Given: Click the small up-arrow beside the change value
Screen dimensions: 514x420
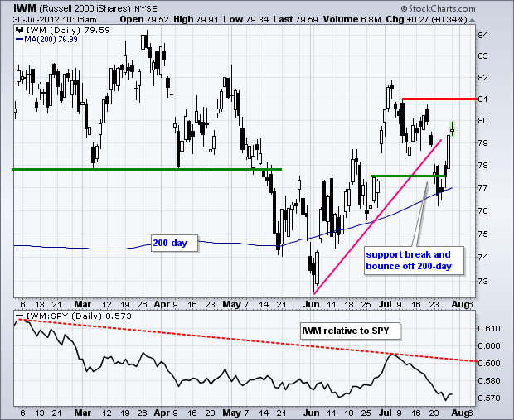Looking at the screenshot, I should point(472,20).
